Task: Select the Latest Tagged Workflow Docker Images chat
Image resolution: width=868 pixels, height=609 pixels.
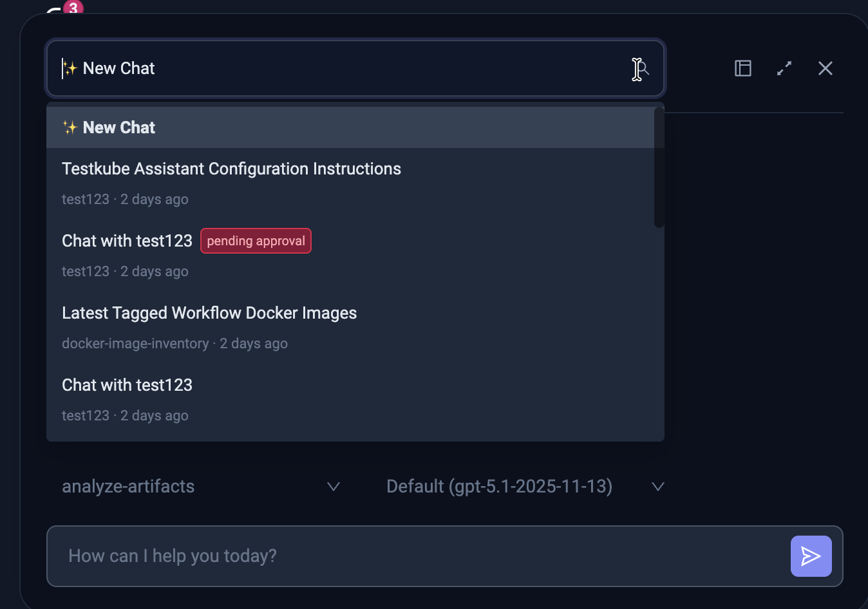Action: click(209, 313)
